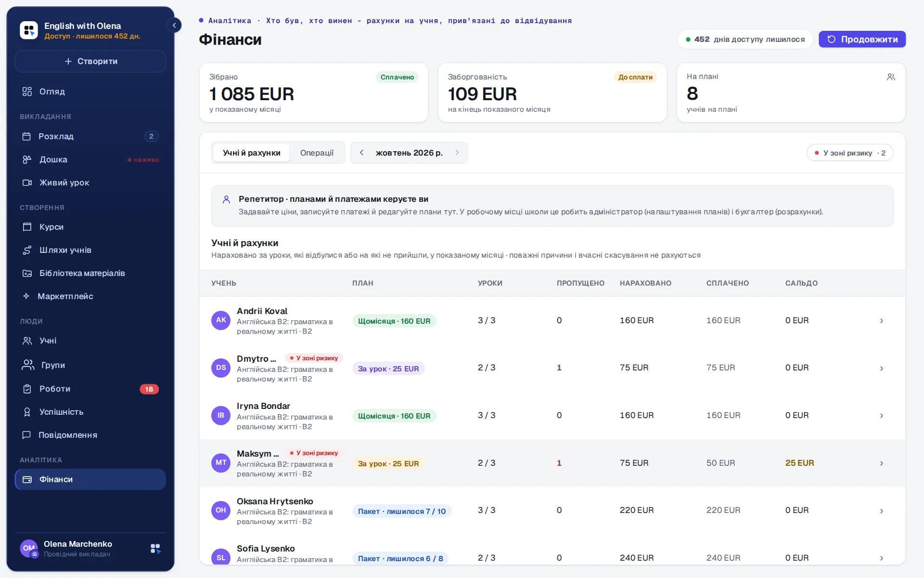Screen dimensions: 924x578
Task: Expand Maksym row details chevron
Action: pyautogui.click(x=881, y=463)
